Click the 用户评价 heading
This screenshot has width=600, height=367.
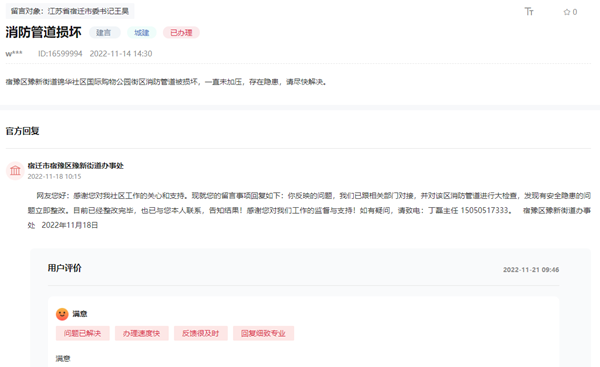[x=64, y=268]
